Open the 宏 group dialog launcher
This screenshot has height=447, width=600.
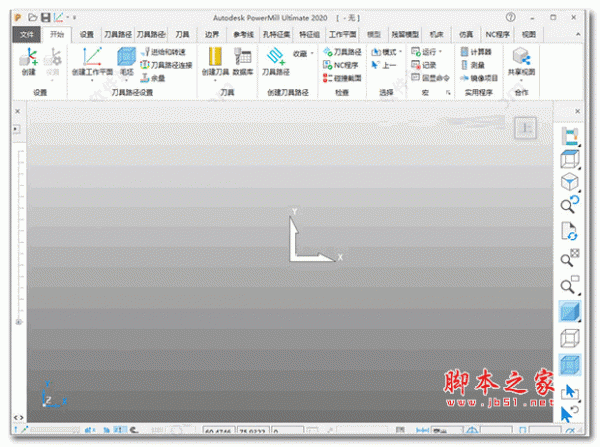tap(448, 93)
